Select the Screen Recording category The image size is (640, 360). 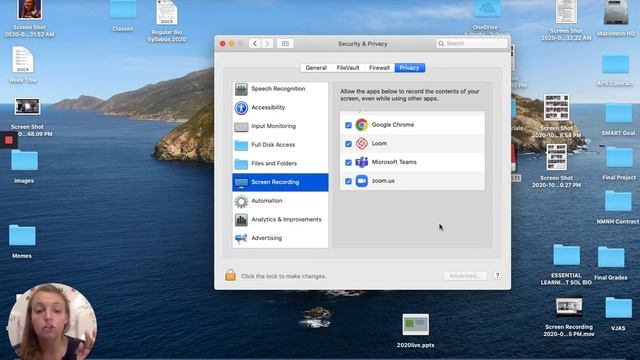click(x=280, y=182)
